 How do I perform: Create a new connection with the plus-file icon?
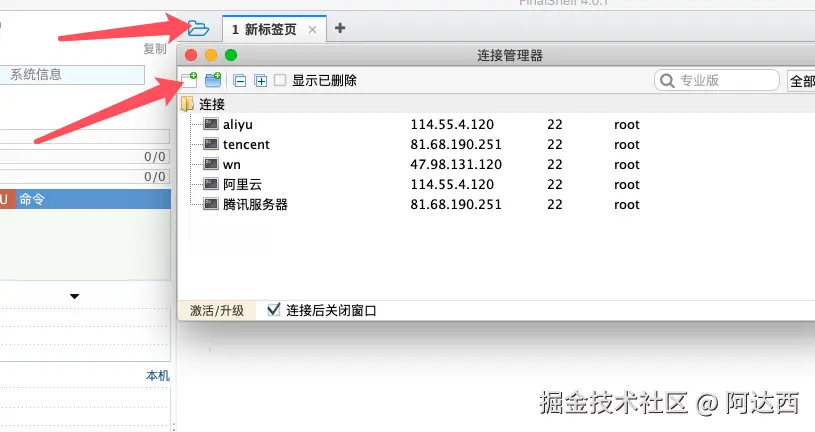coord(190,80)
